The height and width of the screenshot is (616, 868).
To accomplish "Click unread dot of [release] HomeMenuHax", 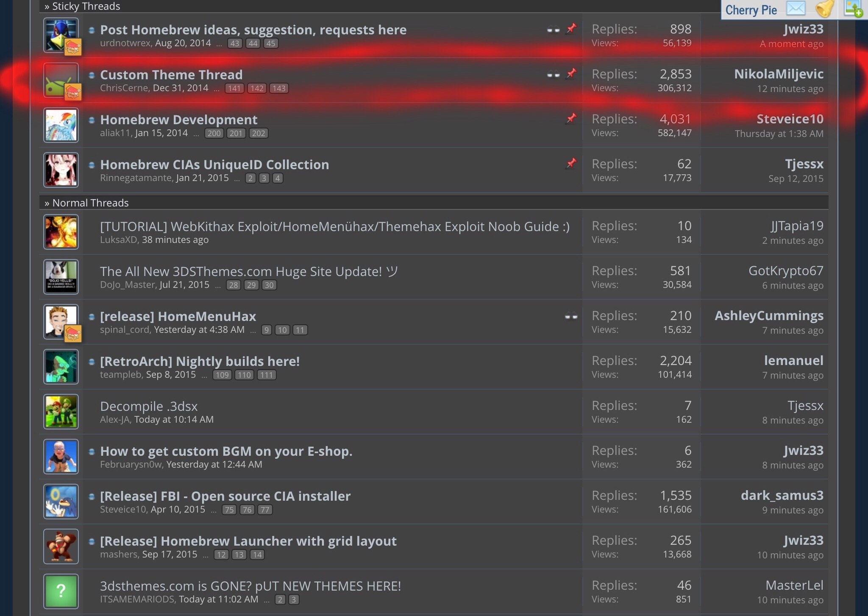I will 92,317.
